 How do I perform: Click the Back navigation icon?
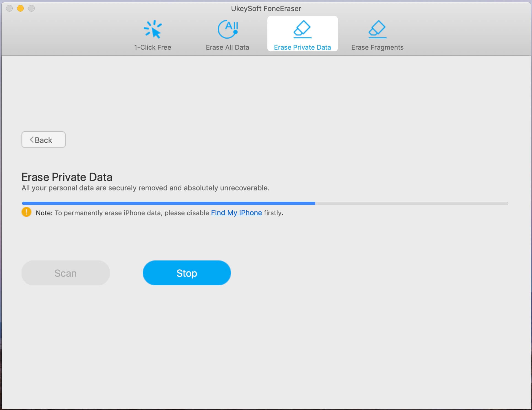click(x=31, y=140)
